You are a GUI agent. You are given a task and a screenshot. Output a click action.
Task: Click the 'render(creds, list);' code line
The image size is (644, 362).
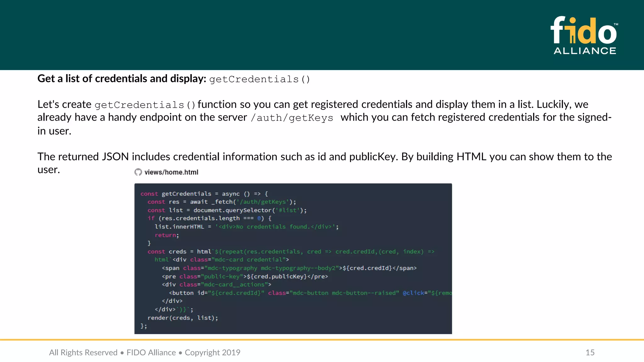point(183,318)
